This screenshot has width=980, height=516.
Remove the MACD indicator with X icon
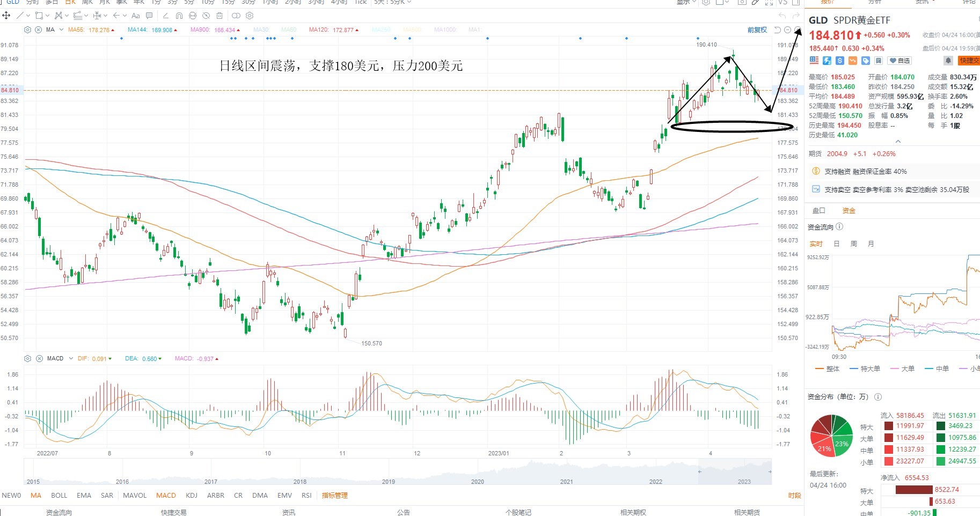coord(39,358)
